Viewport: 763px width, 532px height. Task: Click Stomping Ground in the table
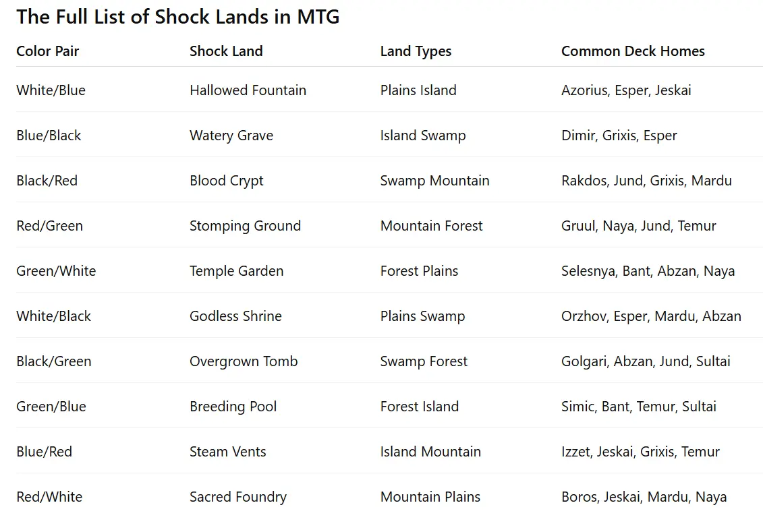point(245,226)
